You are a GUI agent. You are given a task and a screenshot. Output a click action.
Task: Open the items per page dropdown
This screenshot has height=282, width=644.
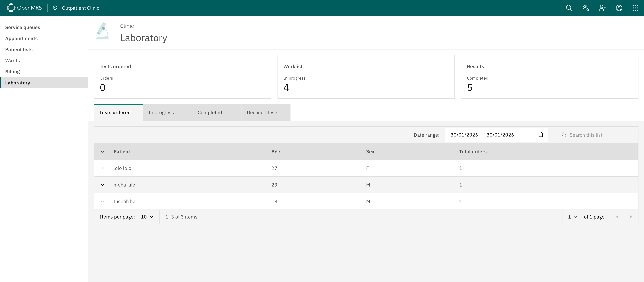(147, 217)
